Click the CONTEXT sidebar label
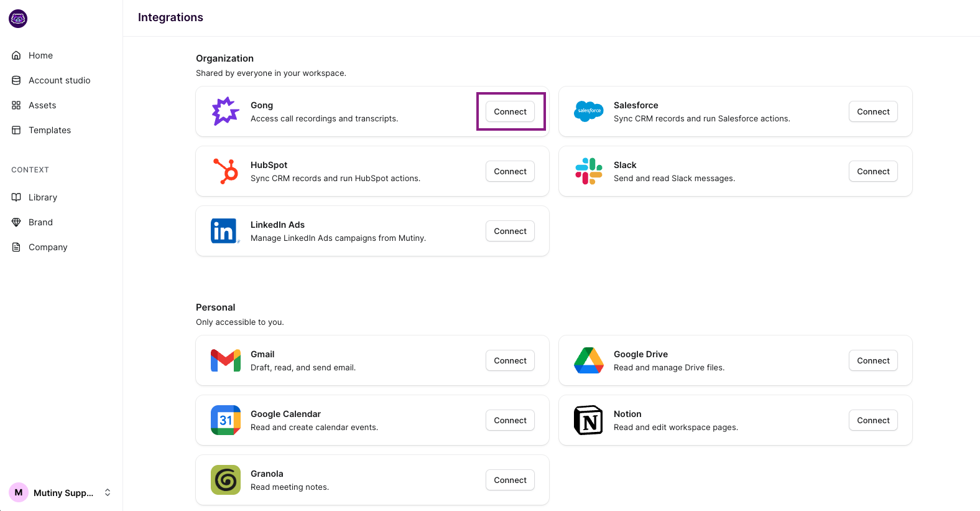 [x=30, y=170]
